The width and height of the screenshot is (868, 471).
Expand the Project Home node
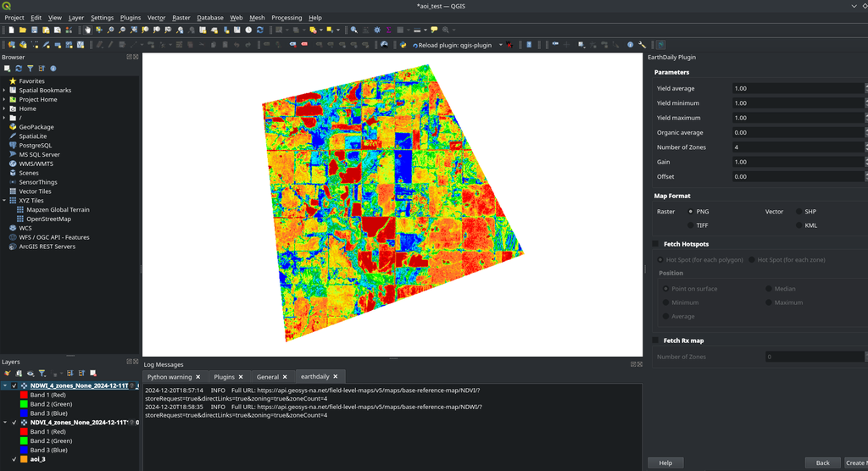click(4, 100)
